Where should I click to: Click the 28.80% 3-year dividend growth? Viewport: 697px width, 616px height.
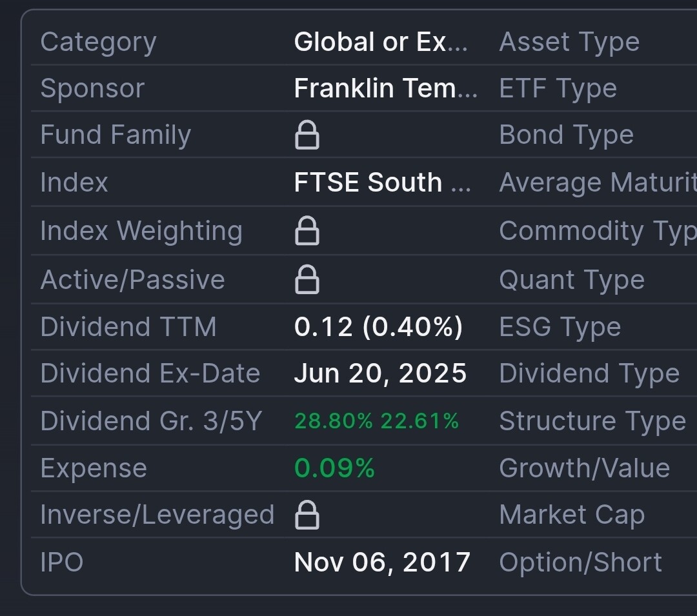pos(334,421)
